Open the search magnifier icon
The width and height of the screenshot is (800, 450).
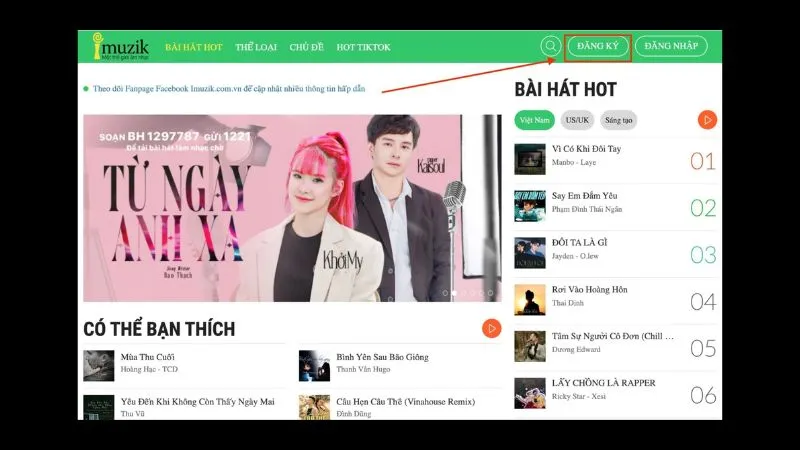click(x=551, y=46)
